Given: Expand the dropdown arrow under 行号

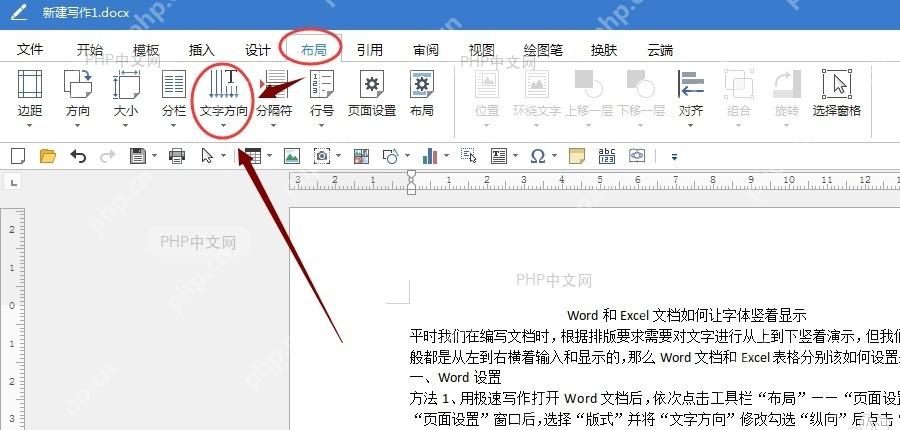Looking at the screenshot, I should (321, 126).
